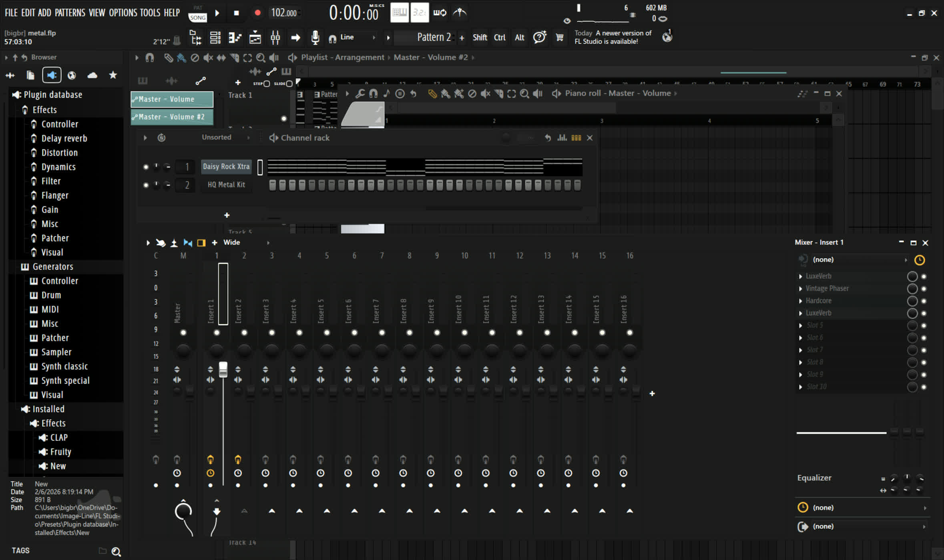Open Channel rack graph editor icon
This screenshot has height=560, width=944.
562,138
